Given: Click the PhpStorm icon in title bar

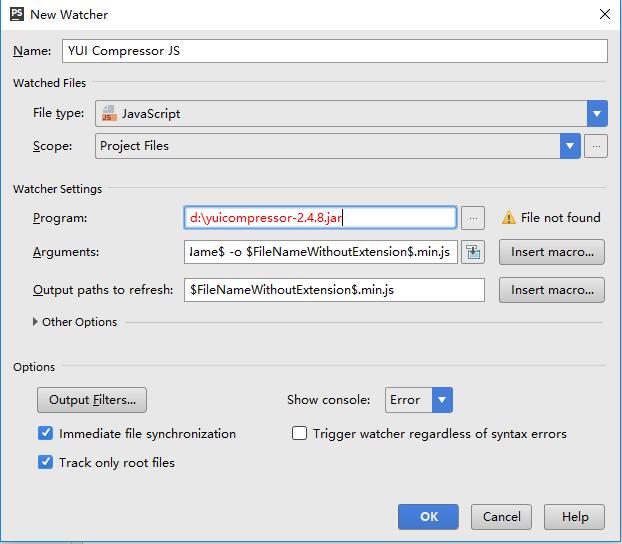Looking at the screenshot, I should [x=17, y=14].
